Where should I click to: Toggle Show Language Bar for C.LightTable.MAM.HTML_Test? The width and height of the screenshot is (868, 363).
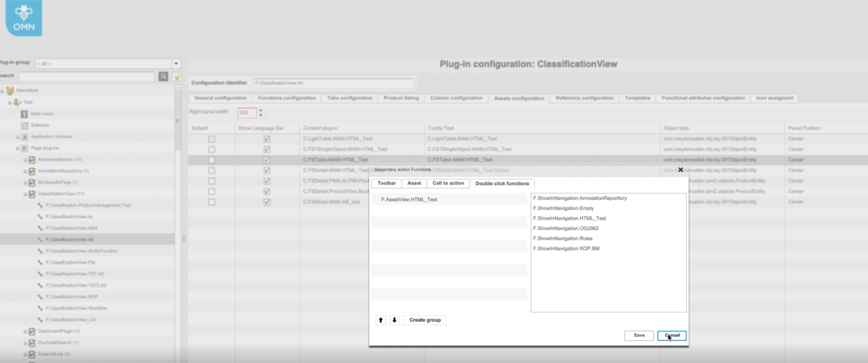[267, 139]
